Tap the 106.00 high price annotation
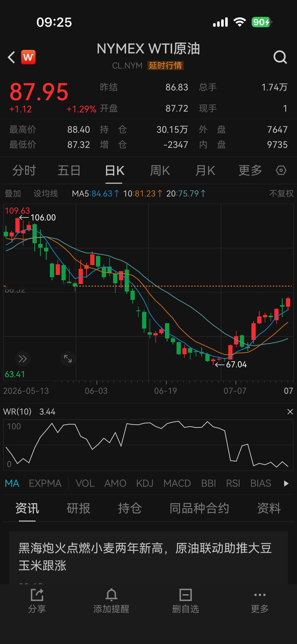 43,217
